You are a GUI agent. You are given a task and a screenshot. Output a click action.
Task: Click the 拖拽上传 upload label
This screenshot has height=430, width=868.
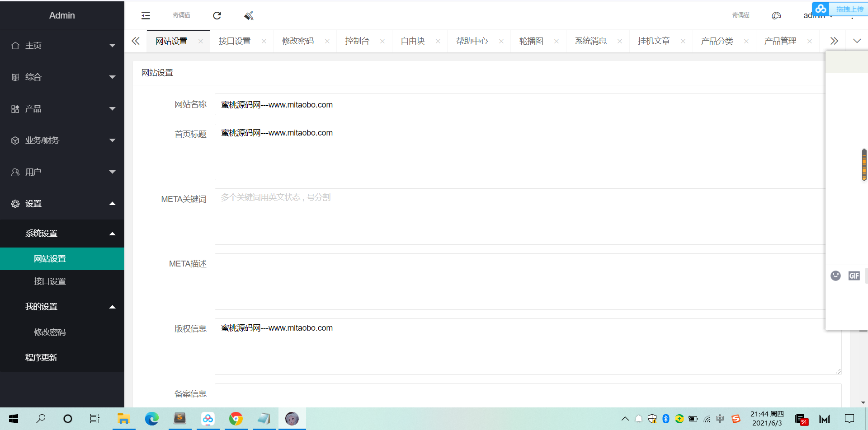tap(849, 9)
